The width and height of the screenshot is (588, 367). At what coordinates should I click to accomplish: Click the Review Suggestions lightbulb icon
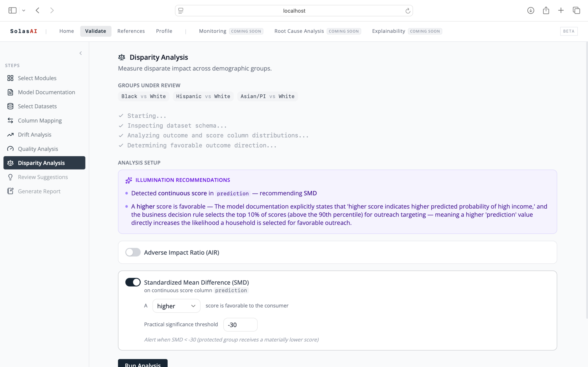coord(10,177)
